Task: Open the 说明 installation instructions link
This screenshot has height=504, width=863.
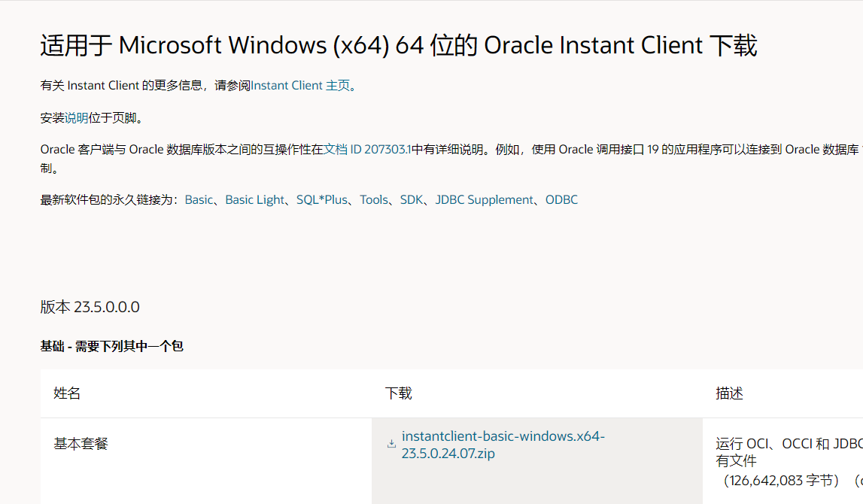Action: pyautogui.click(x=76, y=118)
